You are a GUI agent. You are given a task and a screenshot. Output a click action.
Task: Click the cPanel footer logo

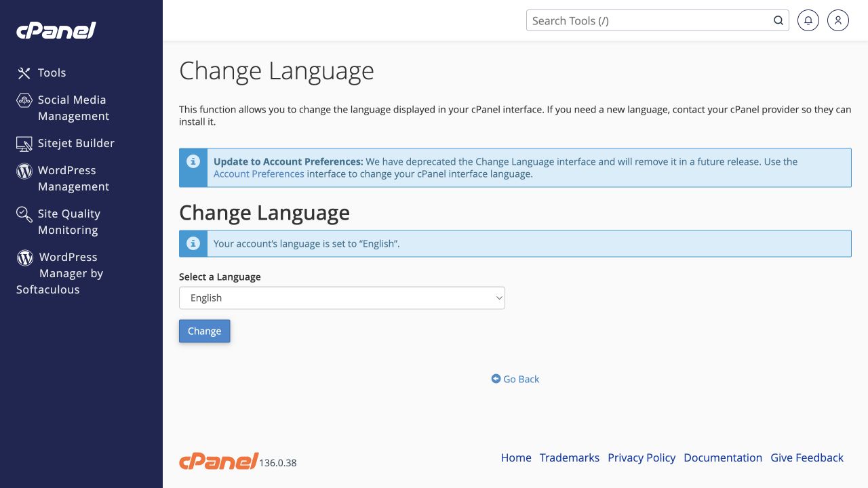[x=218, y=461]
